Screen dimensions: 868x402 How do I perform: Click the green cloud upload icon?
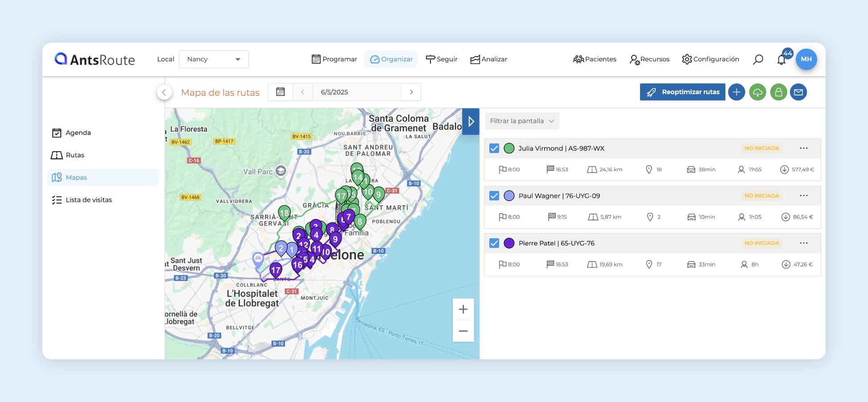757,92
